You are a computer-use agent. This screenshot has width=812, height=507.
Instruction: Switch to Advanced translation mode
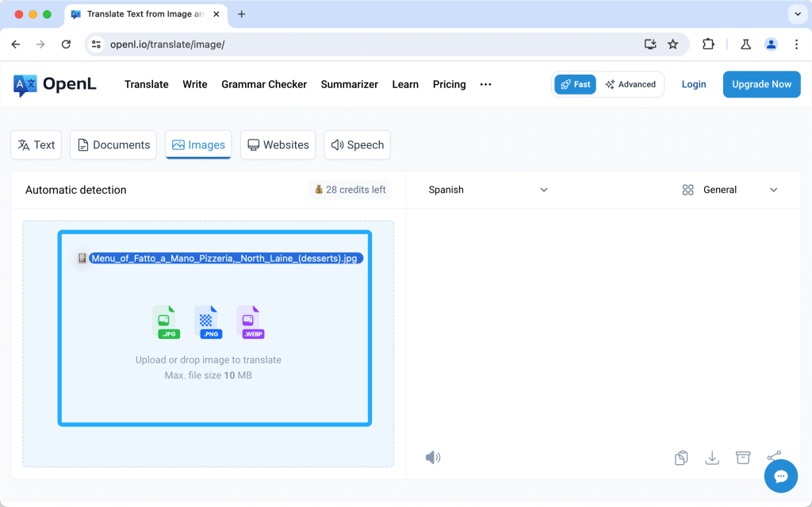[630, 84]
